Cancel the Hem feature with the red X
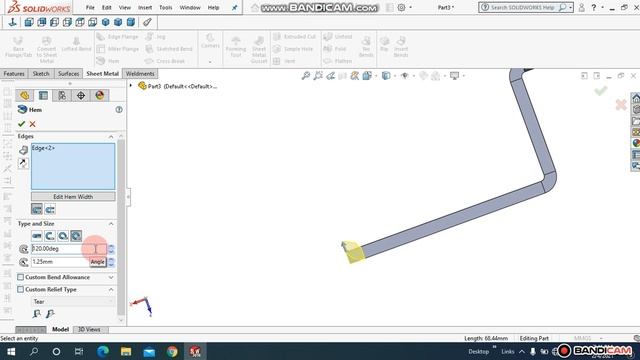640x360 pixels. click(x=33, y=124)
